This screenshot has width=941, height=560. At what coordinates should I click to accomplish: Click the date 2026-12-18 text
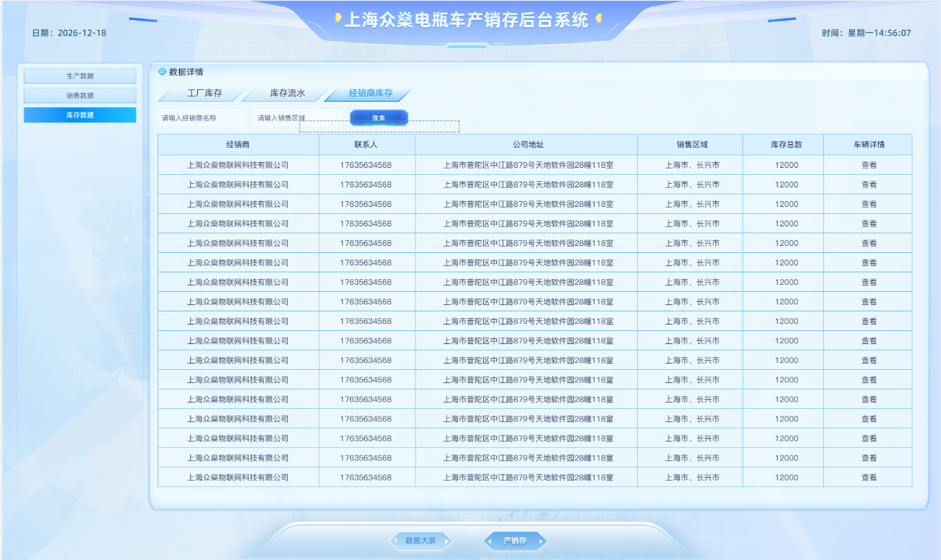coord(82,33)
